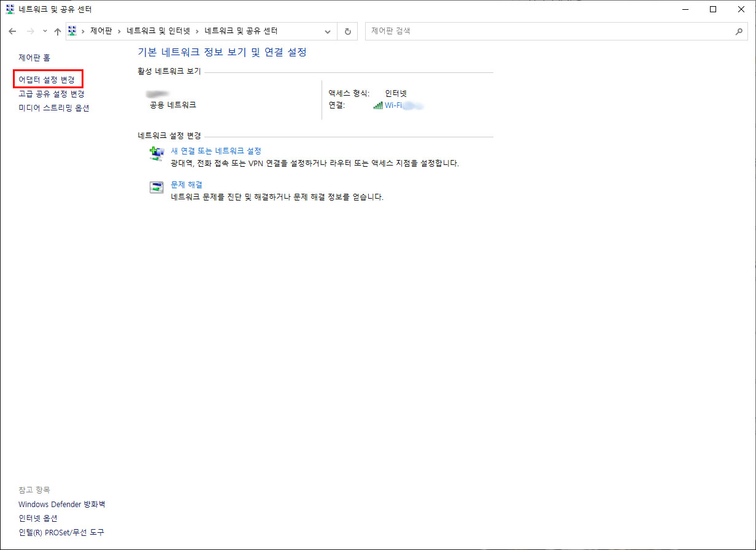Image resolution: width=756 pixels, height=550 pixels.
Task: Open Windows Defender 방화벽 settings
Action: coord(61,504)
